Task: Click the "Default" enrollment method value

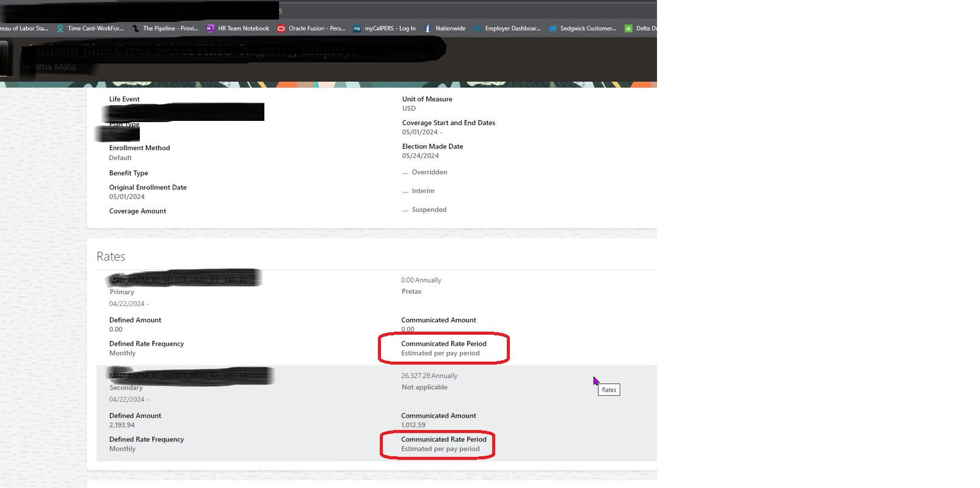Action: tap(120, 158)
